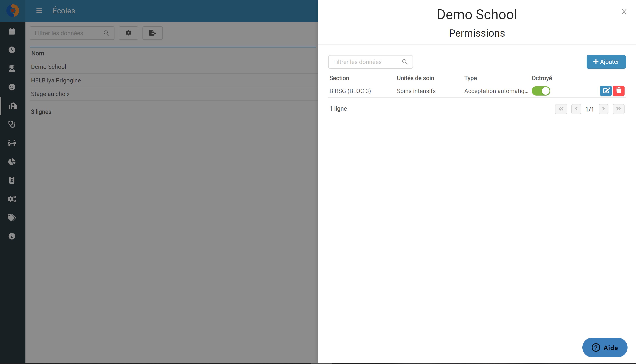
Task: Open the info circle sidebar icon
Action: pyautogui.click(x=12, y=236)
